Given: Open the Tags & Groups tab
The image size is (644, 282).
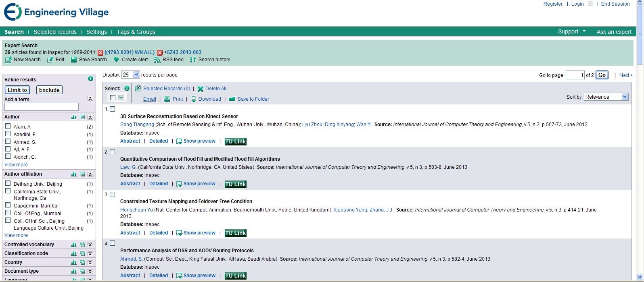Looking at the screenshot, I should [x=136, y=32].
